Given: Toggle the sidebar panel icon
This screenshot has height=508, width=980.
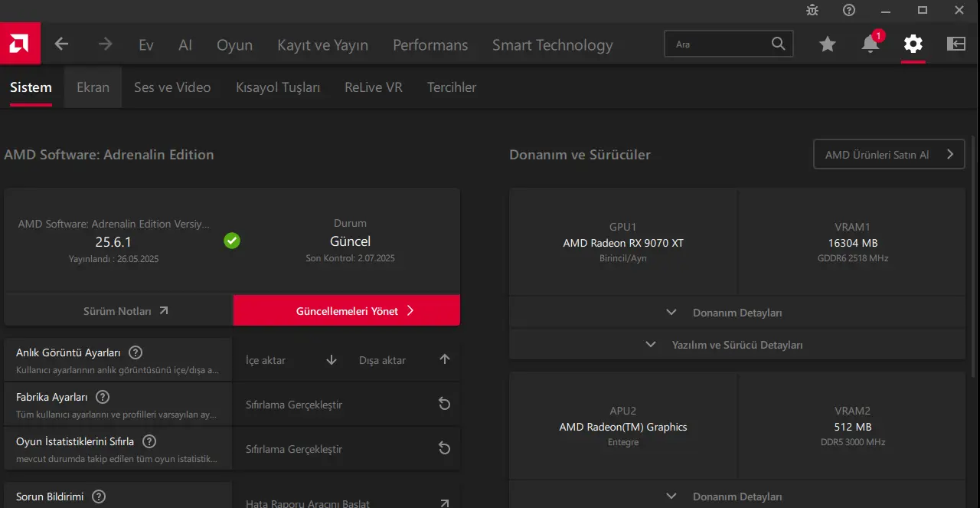Looking at the screenshot, I should coord(956,44).
